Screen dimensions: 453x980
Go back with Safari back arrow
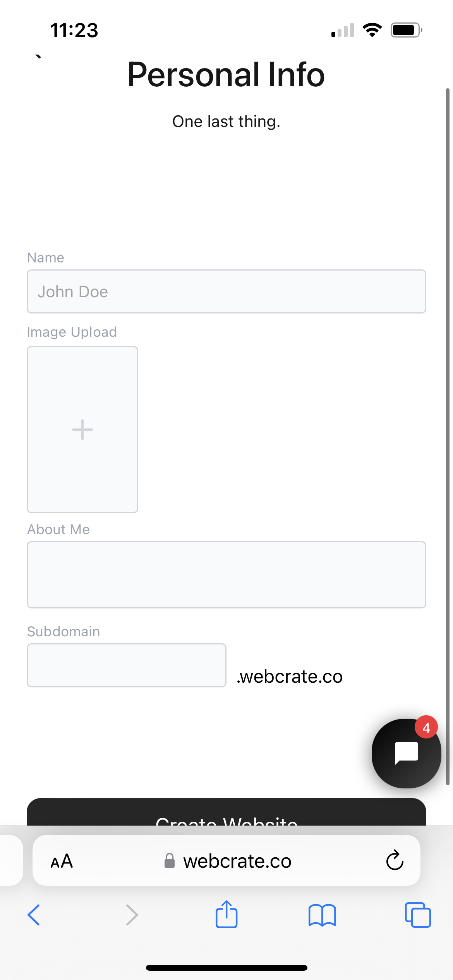coord(34,915)
